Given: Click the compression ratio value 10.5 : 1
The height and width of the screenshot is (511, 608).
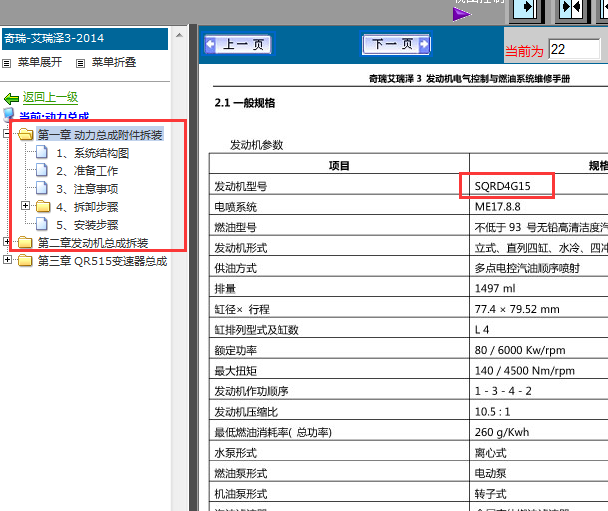Looking at the screenshot, I should click(492, 411).
